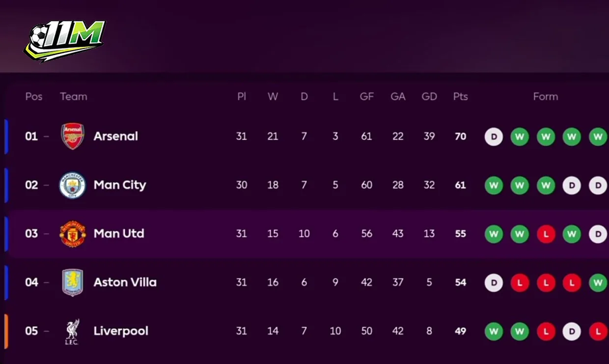Click Man City's first green win badge

click(494, 185)
